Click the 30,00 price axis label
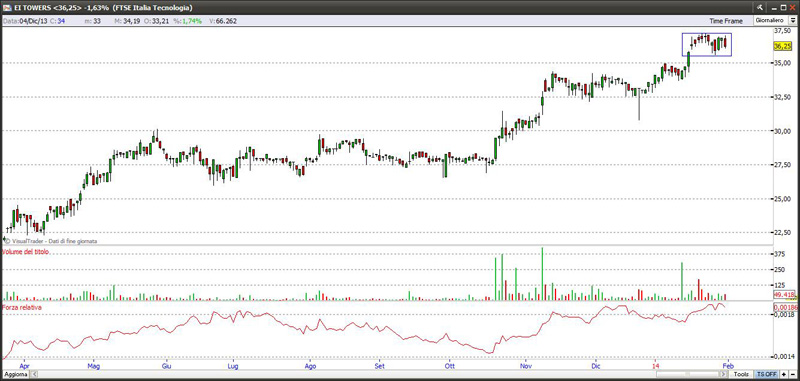 (x=783, y=131)
